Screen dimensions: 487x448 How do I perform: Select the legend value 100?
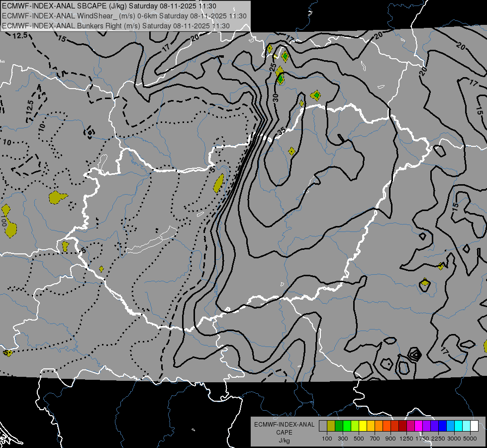pyautogui.click(x=327, y=439)
